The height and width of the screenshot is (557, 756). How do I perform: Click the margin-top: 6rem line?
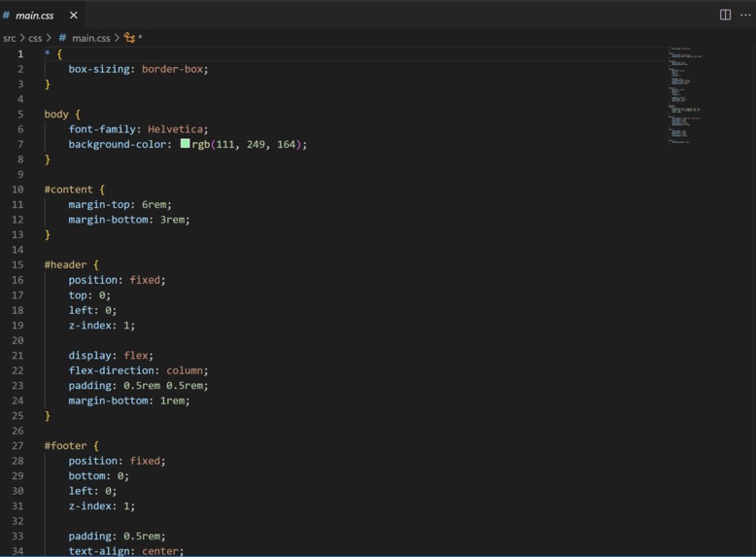tap(120, 204)
